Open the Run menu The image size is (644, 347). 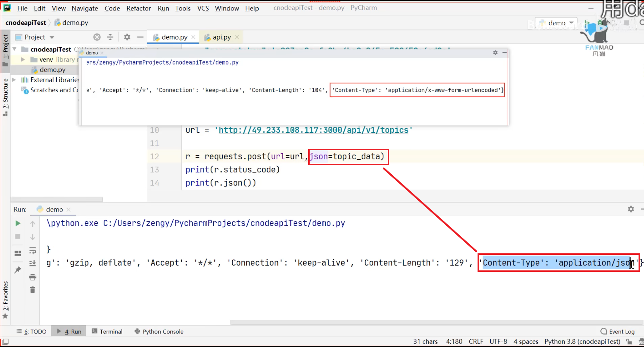[164, 8]
